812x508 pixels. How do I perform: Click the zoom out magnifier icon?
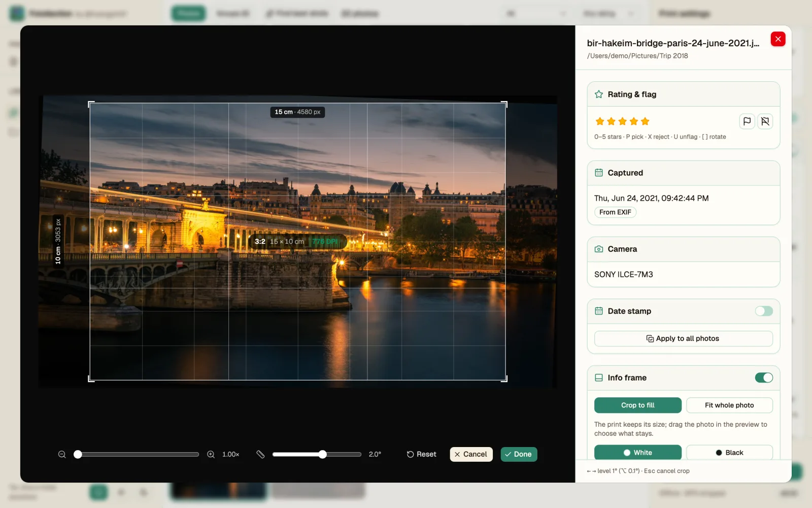(x=62, y=454)
